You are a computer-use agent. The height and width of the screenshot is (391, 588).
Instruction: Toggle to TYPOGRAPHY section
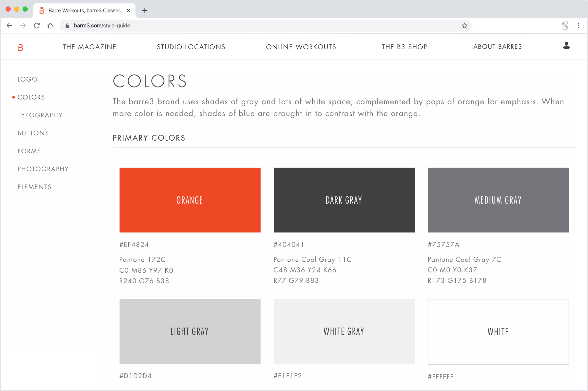40,115
